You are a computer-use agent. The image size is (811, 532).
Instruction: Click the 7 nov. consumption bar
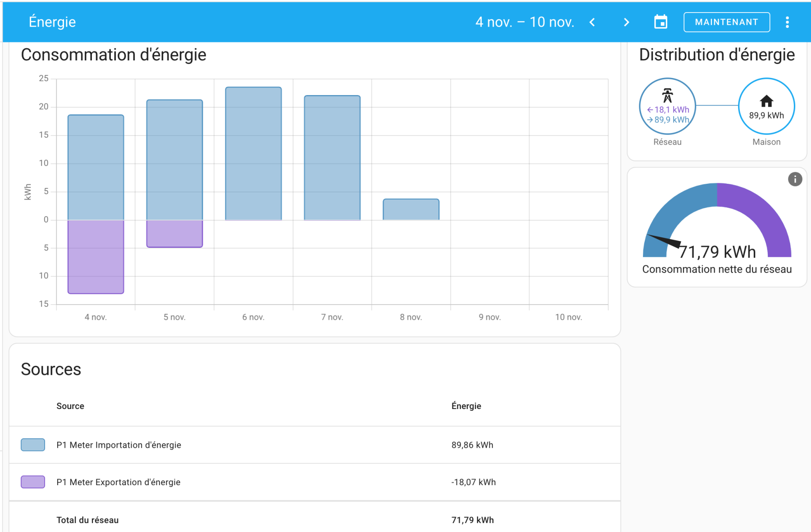(x=333, y=158)
